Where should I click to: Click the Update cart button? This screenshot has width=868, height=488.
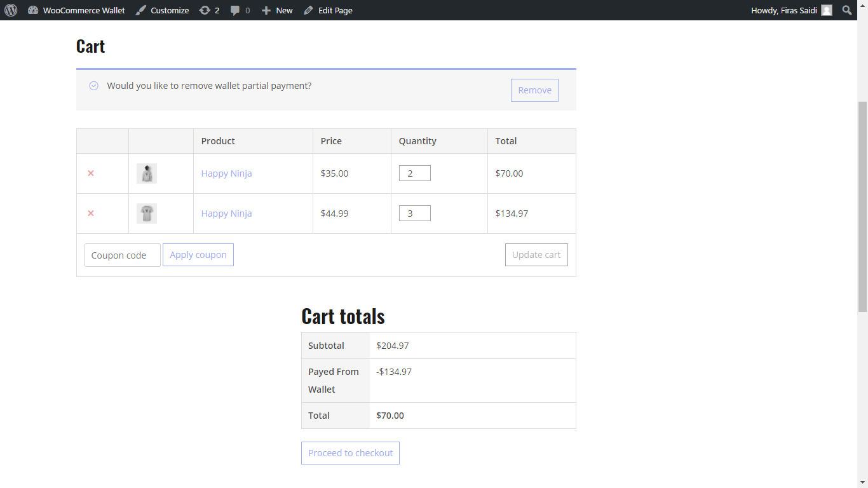[536, 255]
